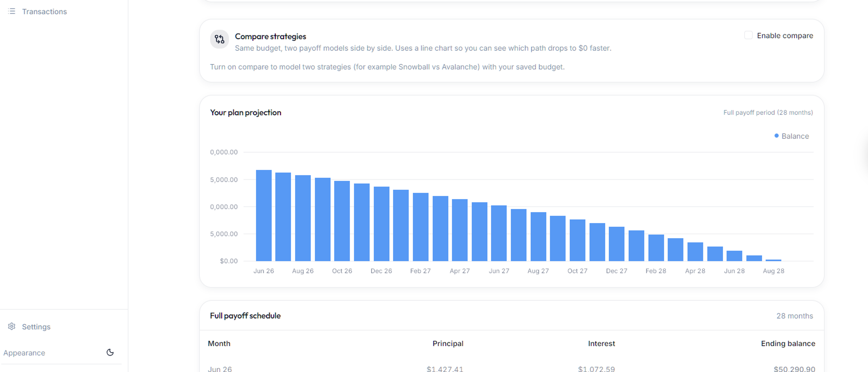868x372 pixels.
Task: Click the Full payoff schedule heading
Action: point(245,316)
